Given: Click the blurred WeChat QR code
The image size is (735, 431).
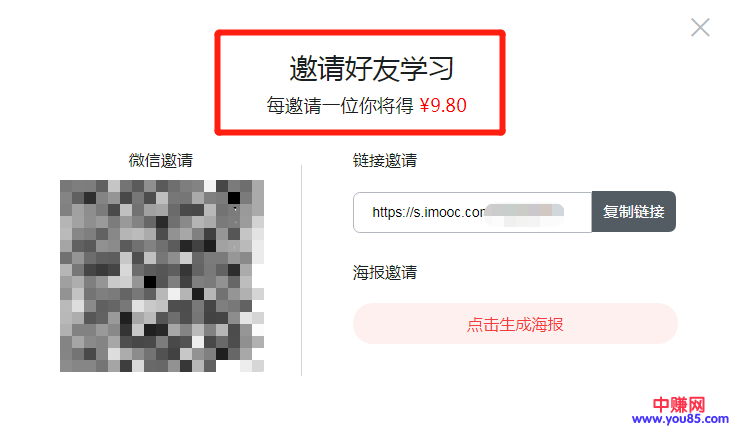Looking at the screenshot, I should [x=162, y=276].
